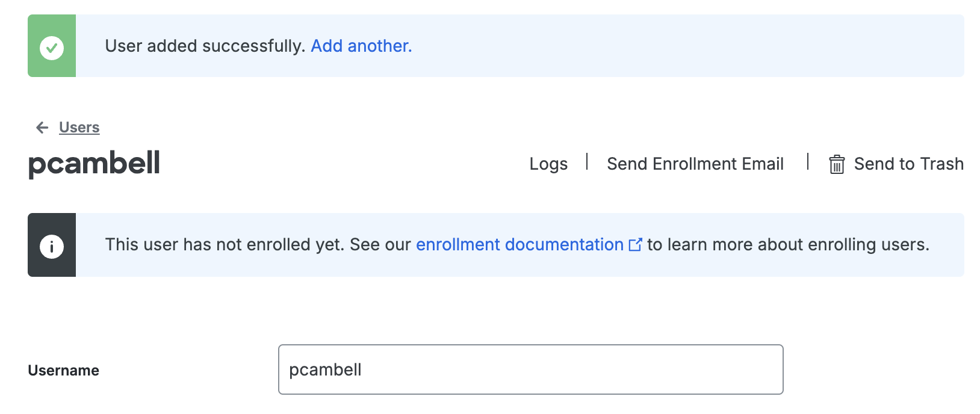This screenshot has height=414, width=980.
Task: Click the divider before the Send to Trash icon
Action: (x=808, y=162)
